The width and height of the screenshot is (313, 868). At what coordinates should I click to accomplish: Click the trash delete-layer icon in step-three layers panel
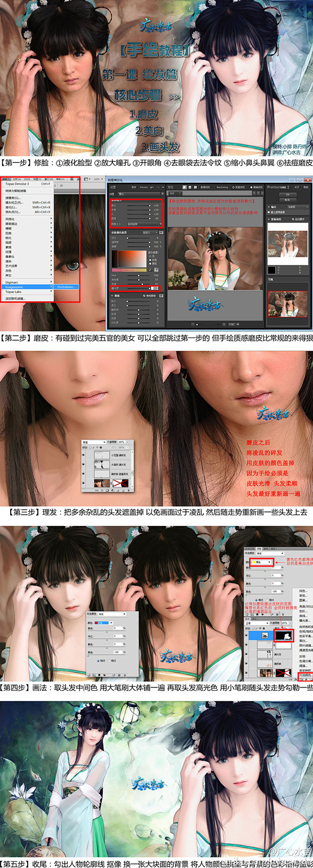click(129, 490)
